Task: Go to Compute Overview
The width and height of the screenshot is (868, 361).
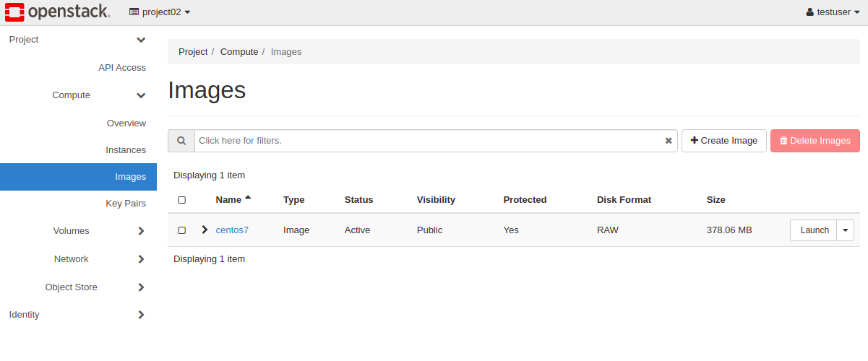Action: [126, 123]
